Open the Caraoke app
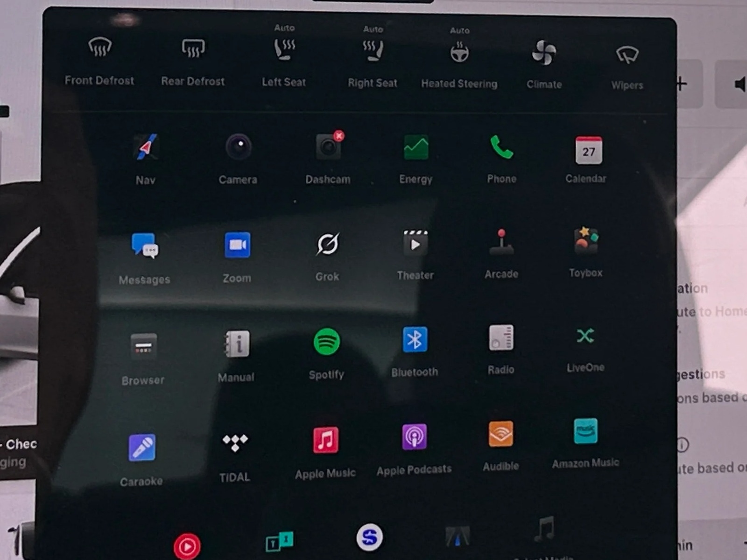 [x=142, y=448]
